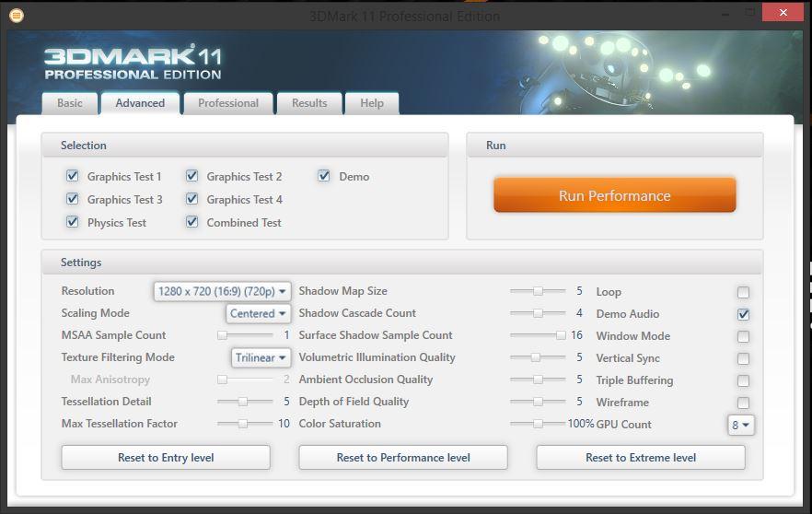Click the 3DMark 11 Professional Edition logo
Screen dimensions: 812x514
click(133, 63)
